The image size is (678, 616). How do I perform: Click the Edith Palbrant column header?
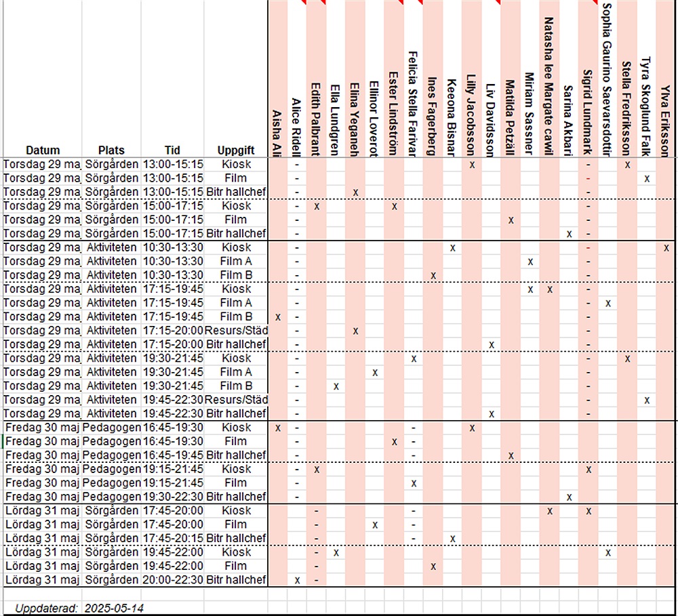317,120
